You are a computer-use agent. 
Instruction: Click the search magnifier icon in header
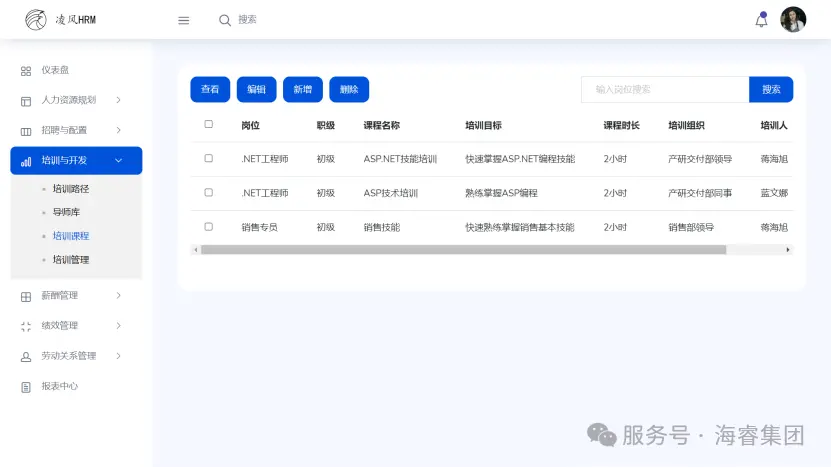coord(225,20)
